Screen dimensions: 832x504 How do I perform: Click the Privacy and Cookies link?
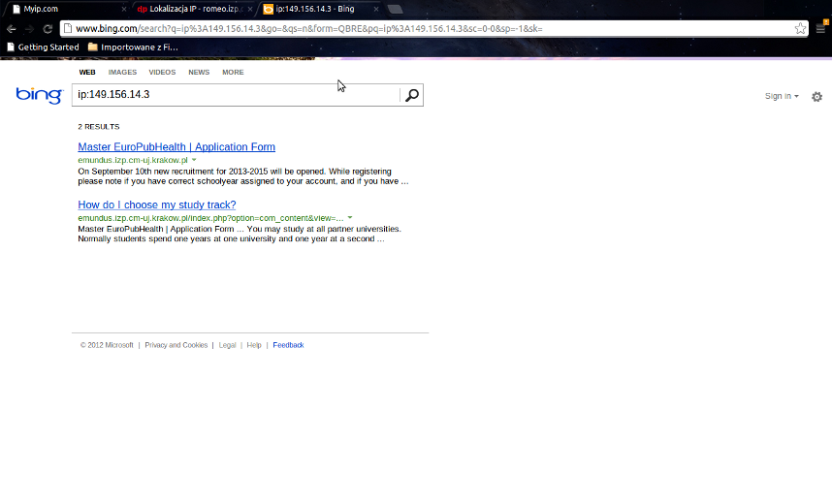[176, 345]
